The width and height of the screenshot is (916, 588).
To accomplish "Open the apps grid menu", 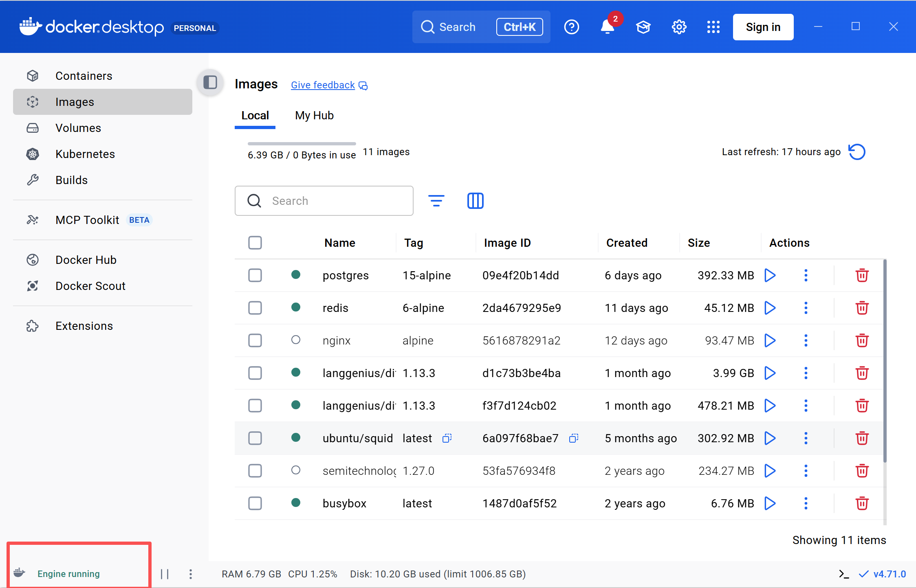I will click(713, 27).
